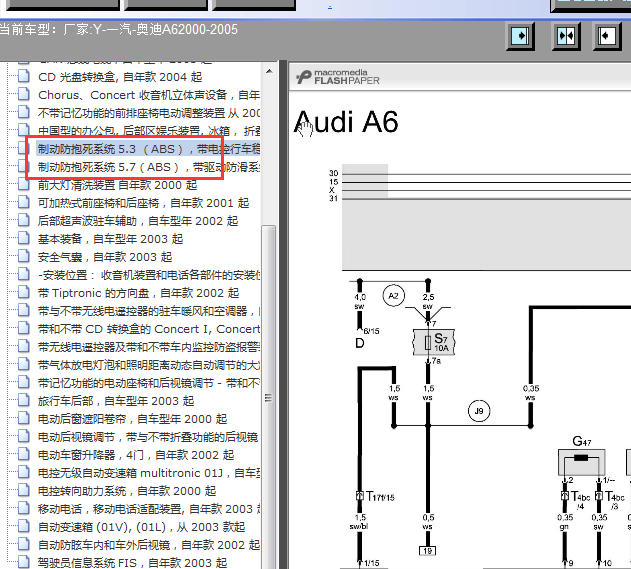Click document icon beside 移动电话 entry
The height and width of the screenshot is (569, 631).
tap(24, 508)
